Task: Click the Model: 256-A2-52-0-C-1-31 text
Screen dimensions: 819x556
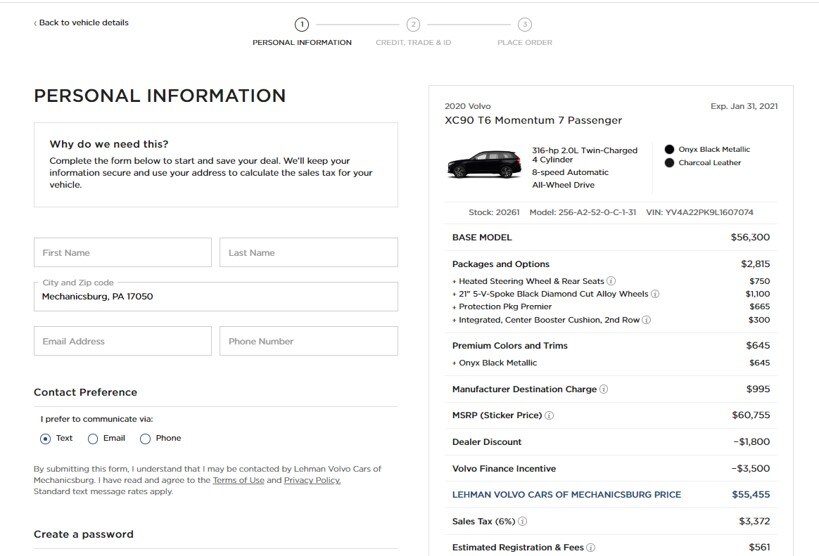Action: (x=583, y=212)
